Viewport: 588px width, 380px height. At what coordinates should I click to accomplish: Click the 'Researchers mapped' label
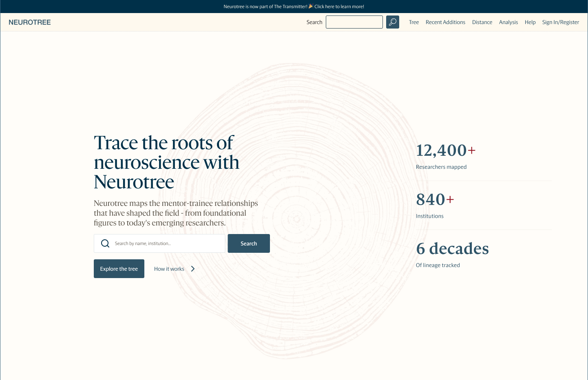441,167
